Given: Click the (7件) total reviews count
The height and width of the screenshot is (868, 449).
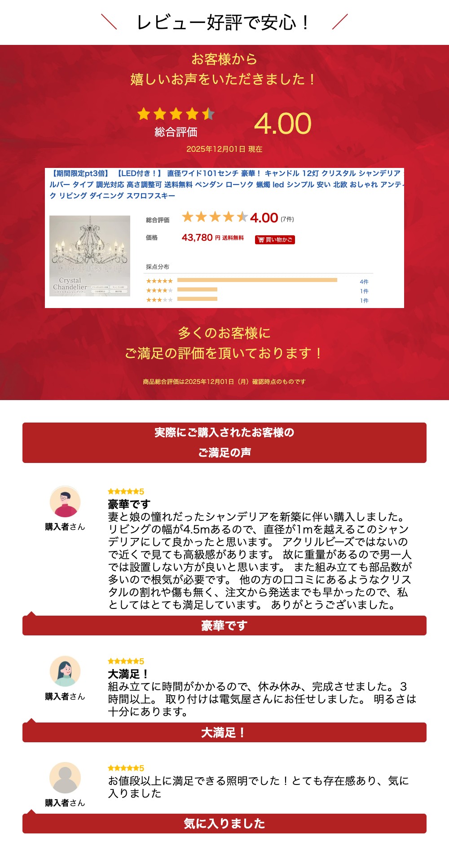Looking at the screenshot, I should [287, 219].
